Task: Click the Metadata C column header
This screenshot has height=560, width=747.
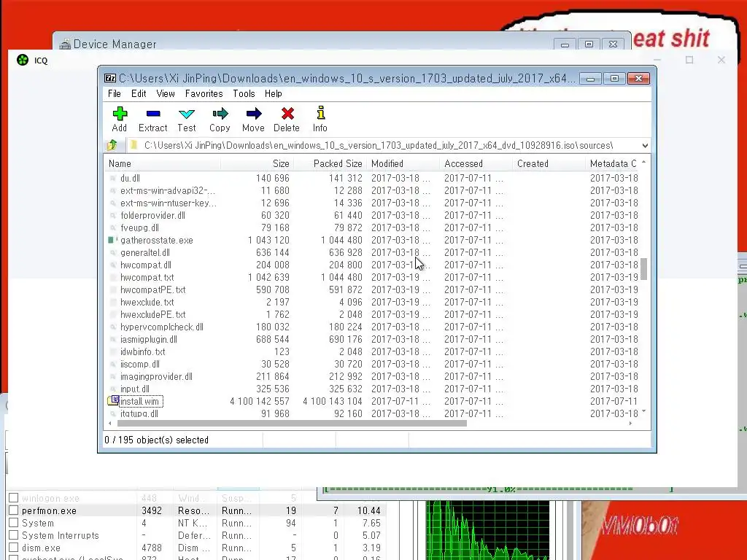Action: tap(613, 163)
